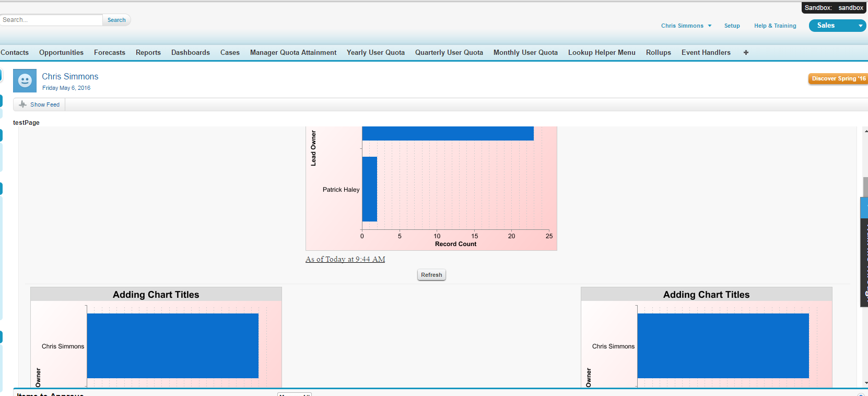Click the Search button

click(x=116, y=20)
